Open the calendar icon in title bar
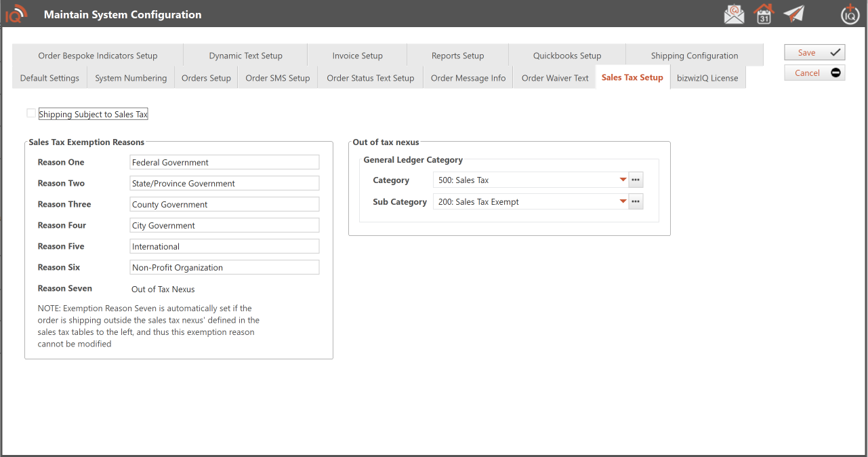This screenshot has width=868, height=457. pyautogui.click(x=764, y=14)
